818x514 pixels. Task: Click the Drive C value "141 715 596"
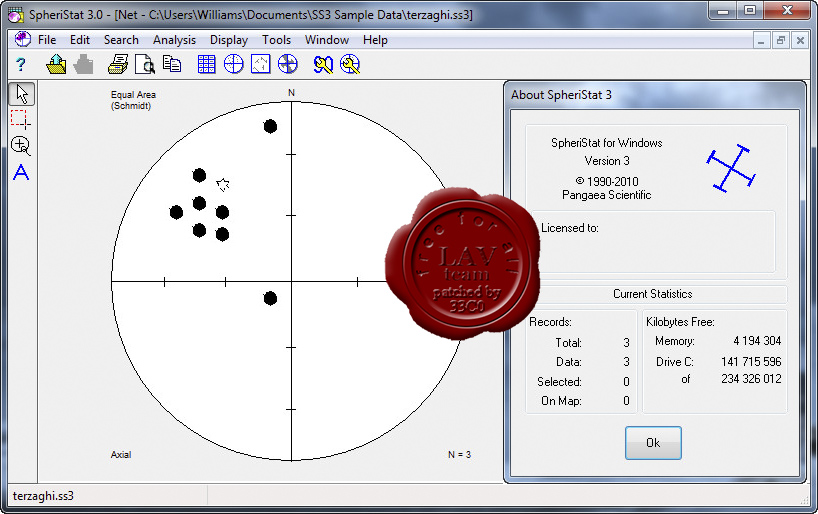click(751, 362)
